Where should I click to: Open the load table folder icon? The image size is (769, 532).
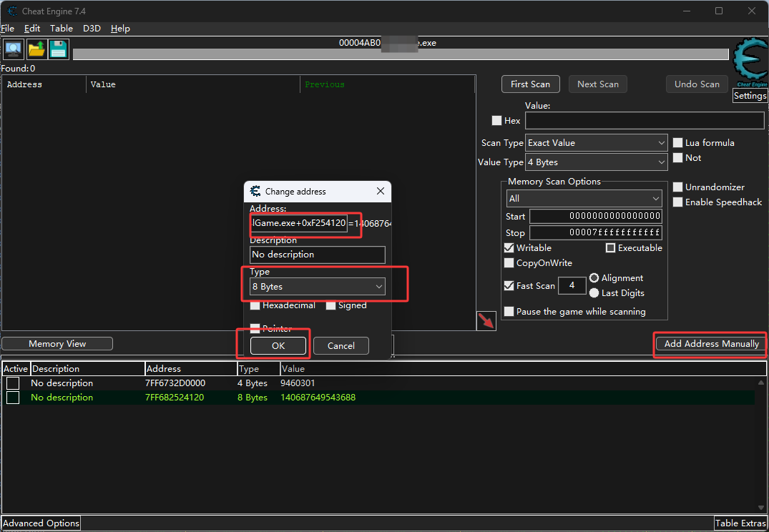(x=36, y=49)
